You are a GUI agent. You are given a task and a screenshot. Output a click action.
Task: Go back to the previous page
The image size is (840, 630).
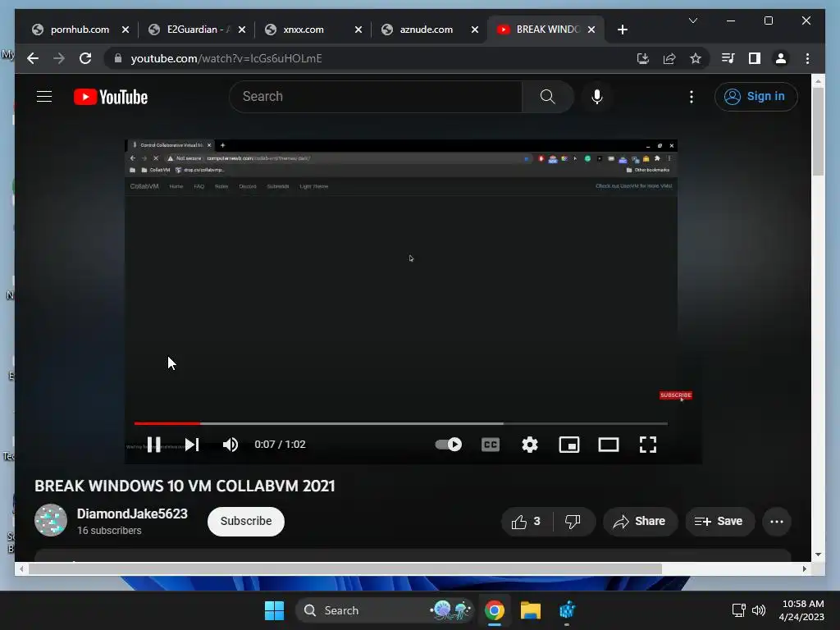coord(33,58)
